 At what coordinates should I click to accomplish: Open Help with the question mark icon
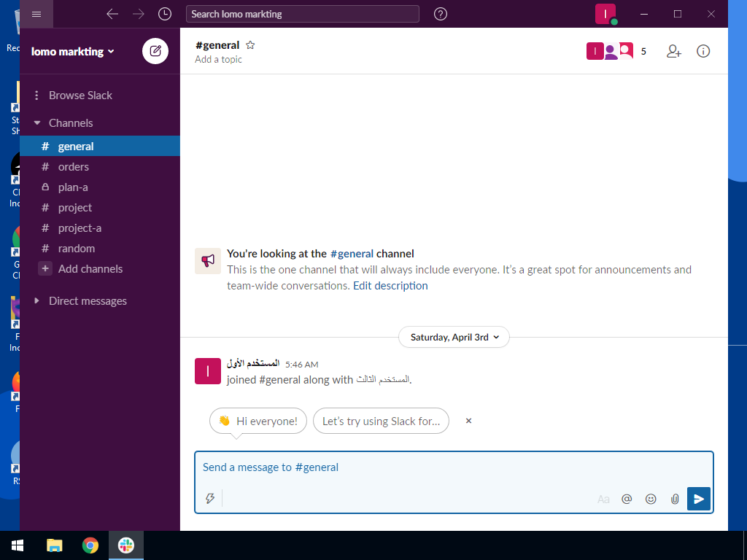tap(441, 14)
